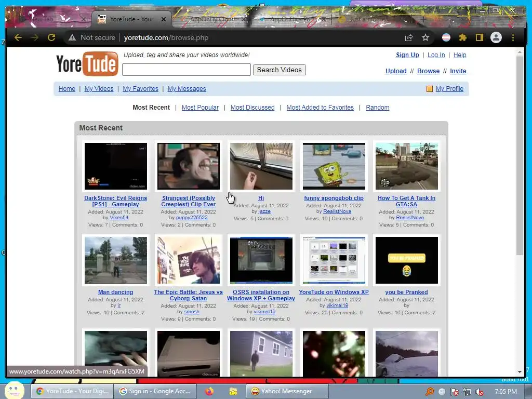Visit uploader puppy225522's profile
Image resolution: width=532 pixels, height=399 pixels.
(x=192, y=218)
